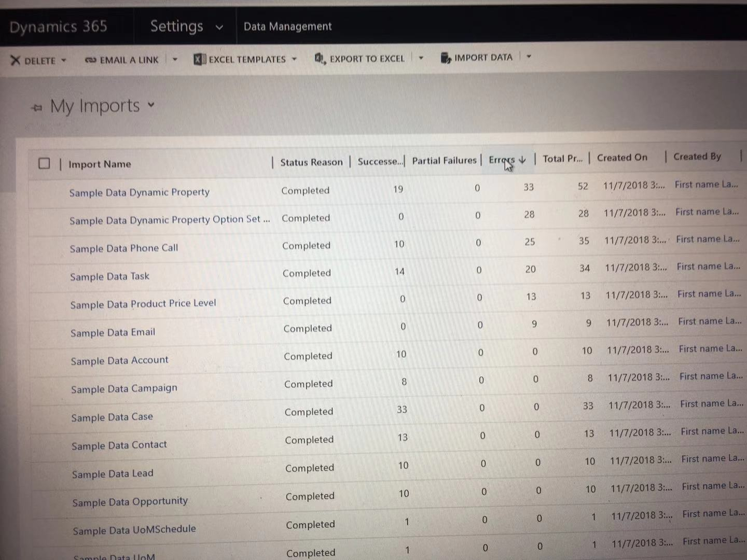Toggle the select-all checkbox in the header
The width and height of the screenshot is (747, 560).
click(x=44, y=163)
